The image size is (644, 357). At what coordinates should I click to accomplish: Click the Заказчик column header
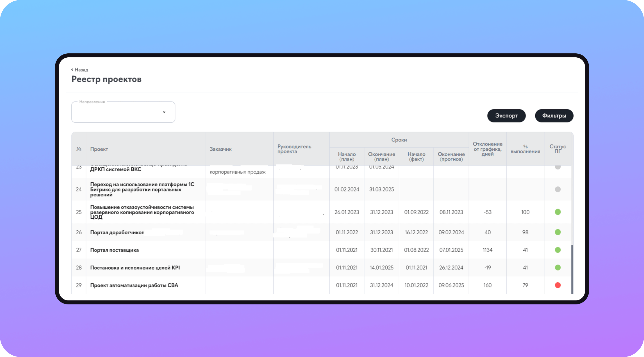221,149
